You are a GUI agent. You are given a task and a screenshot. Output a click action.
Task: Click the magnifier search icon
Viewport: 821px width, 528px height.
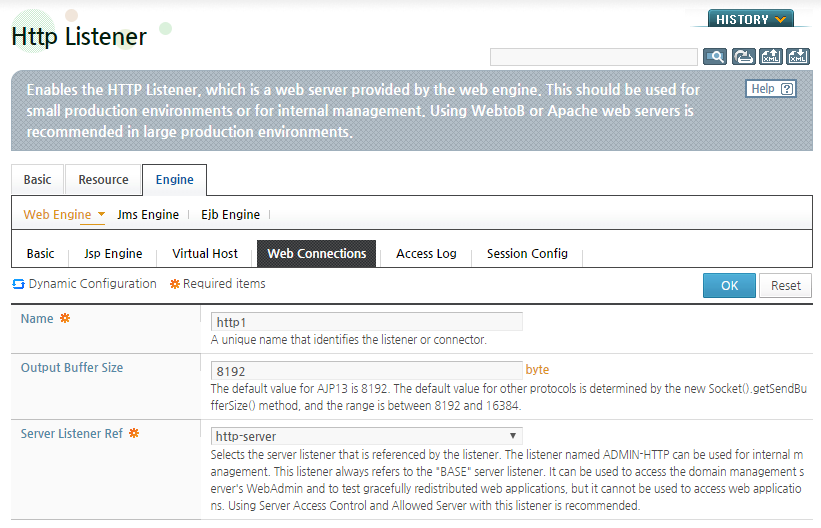715,57
